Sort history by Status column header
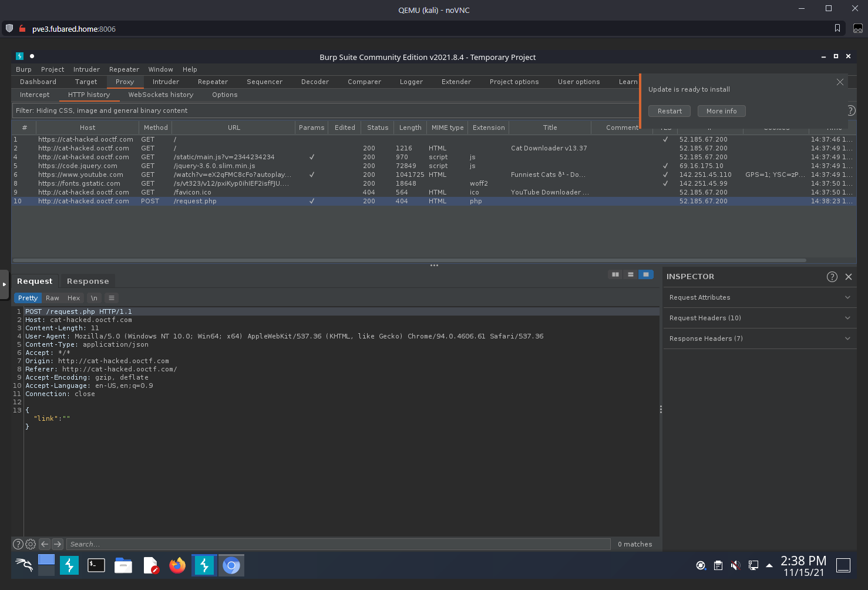 pos(378,128)
